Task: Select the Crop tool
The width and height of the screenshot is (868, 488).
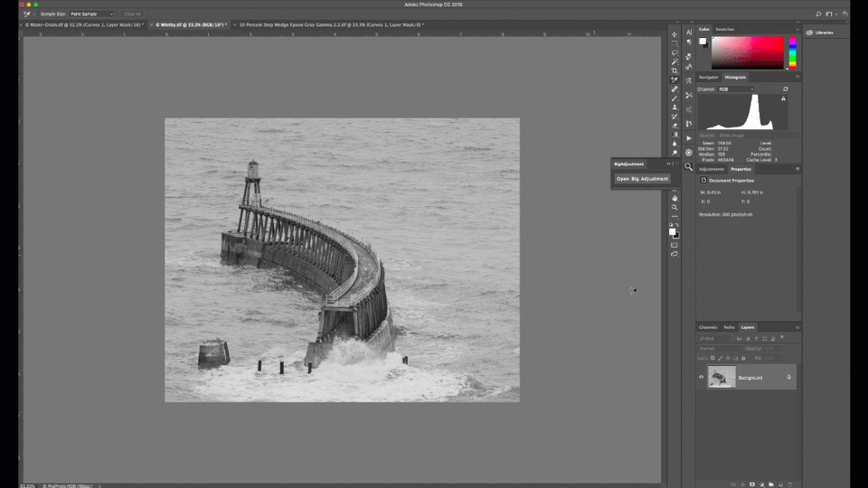Action: click(x=675, y=70)
